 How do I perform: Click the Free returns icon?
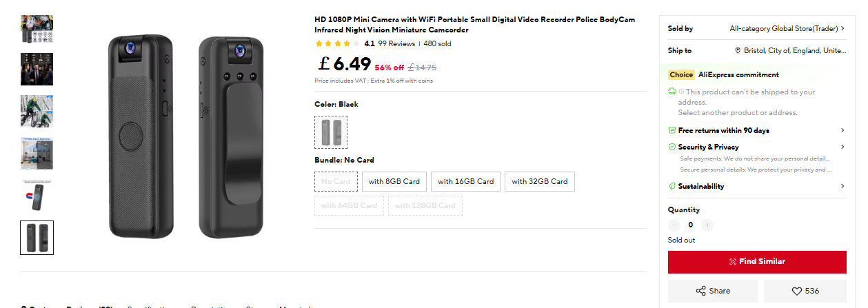point(672,130)
